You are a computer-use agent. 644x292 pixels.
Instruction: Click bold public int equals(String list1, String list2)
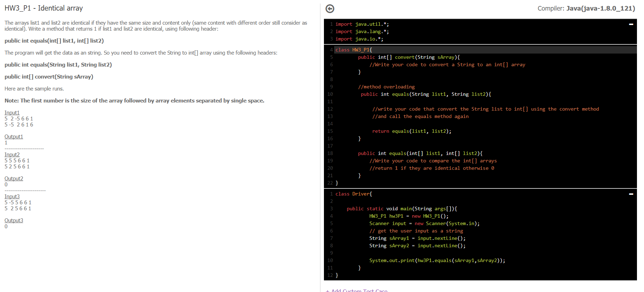point(58,65)
